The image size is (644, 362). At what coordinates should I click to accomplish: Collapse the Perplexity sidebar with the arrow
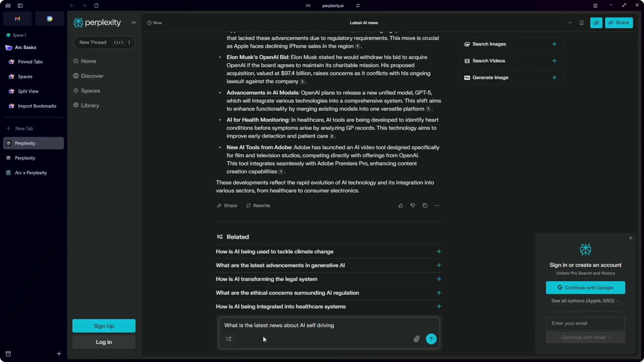tap(134, 22)
